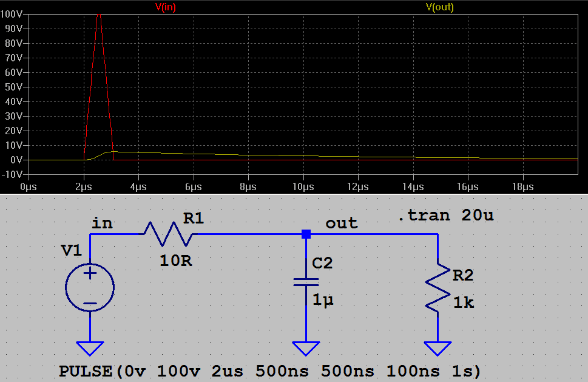
Task: Click the -10V vertical axis label
Action: pyautogui.click(x=12, y=174)
